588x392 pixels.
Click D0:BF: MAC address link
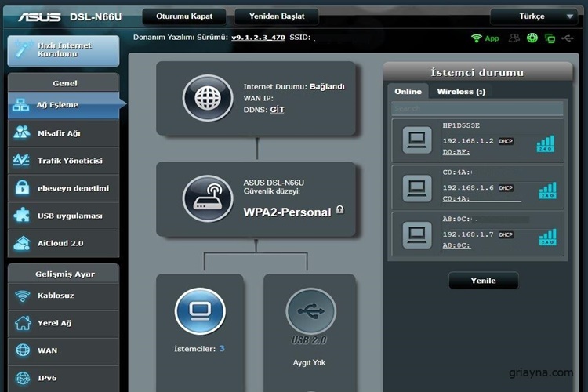[456, 152]
